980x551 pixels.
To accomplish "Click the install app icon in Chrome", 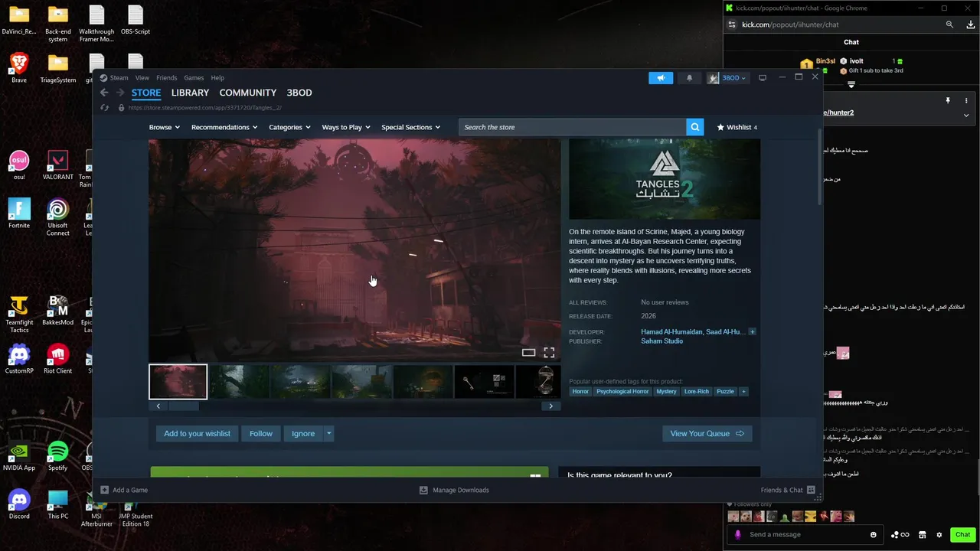I will coord(971,24).
